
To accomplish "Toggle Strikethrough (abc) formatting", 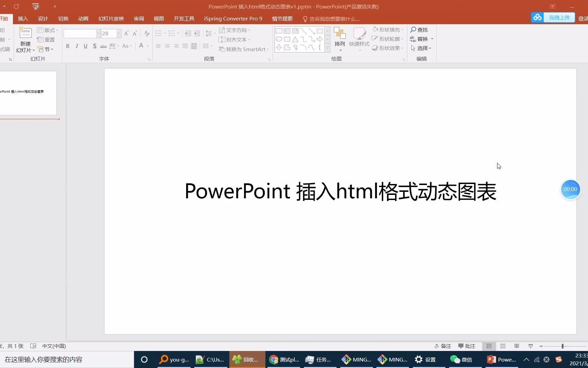I will [103, 46].
